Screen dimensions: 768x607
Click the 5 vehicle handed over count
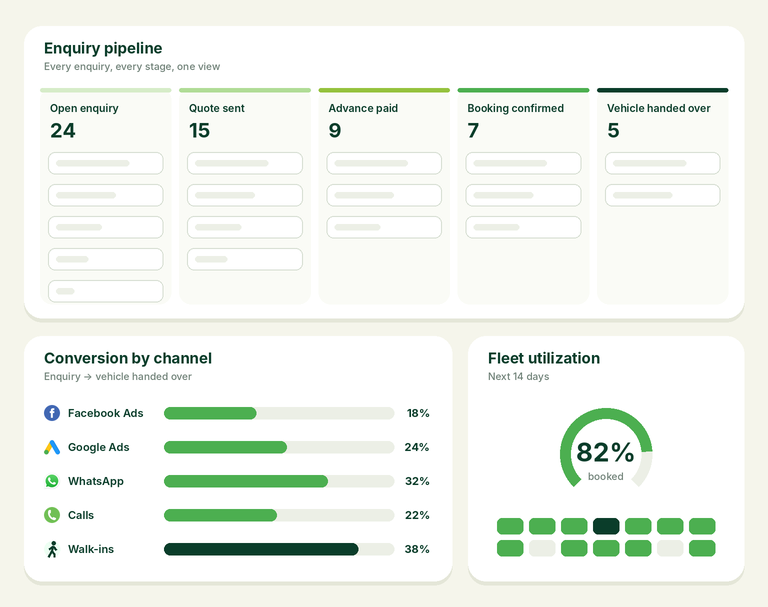click(613, 131)
